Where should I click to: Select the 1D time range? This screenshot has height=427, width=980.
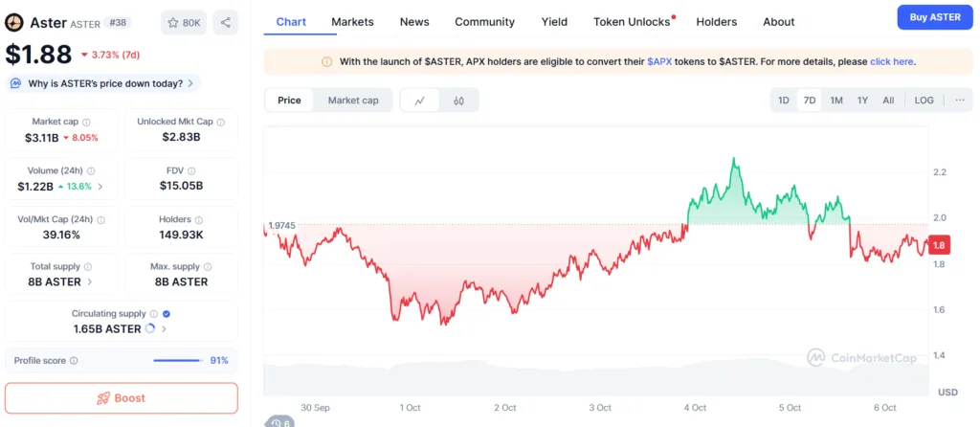(783, 101)
